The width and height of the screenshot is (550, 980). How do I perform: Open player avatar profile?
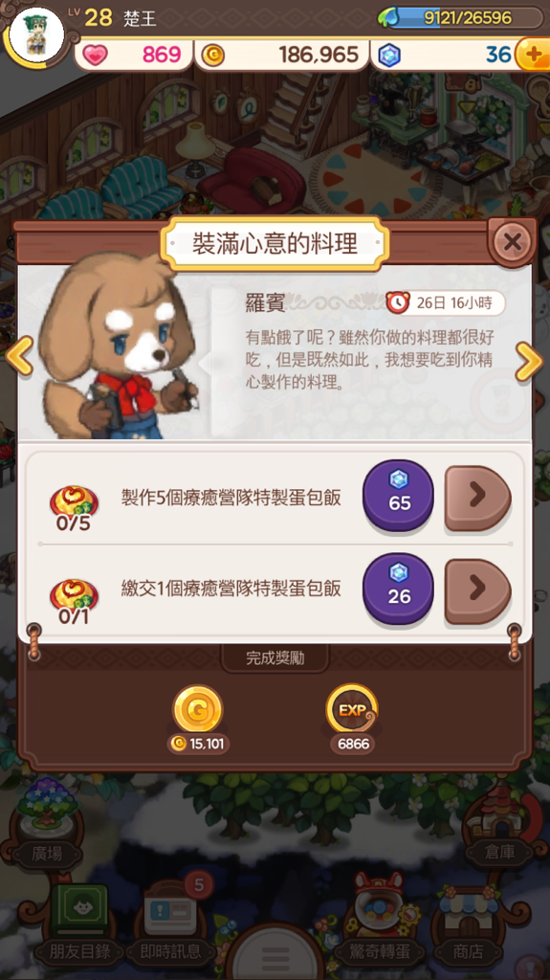(x=36, y=34)
